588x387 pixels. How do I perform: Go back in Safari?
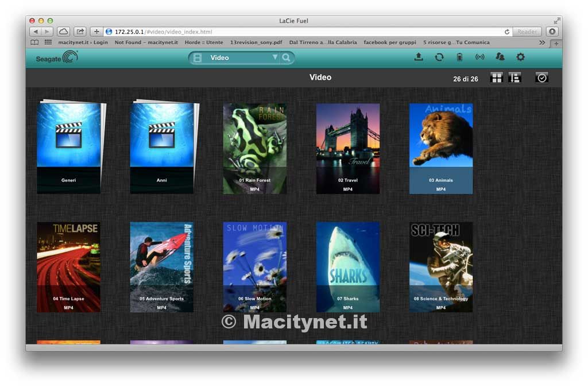(x=36, y=32)
